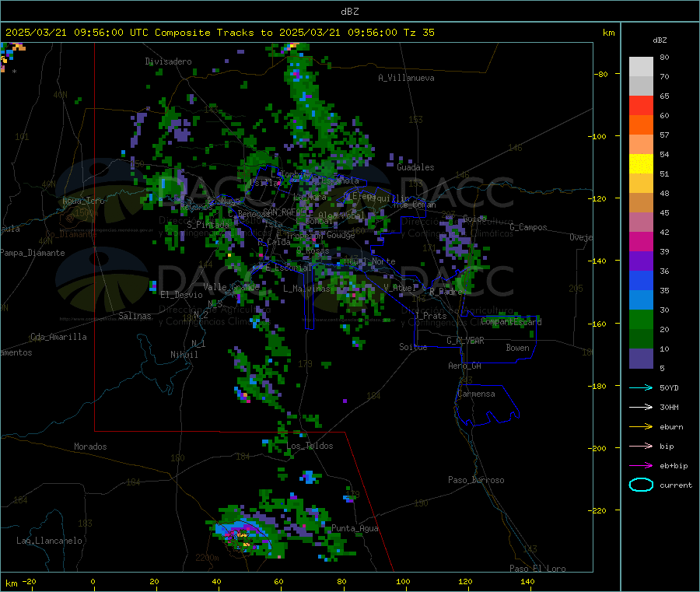The image size is (700, 592).
Task: Click the Los_Toldos place label
Action: 310,446
